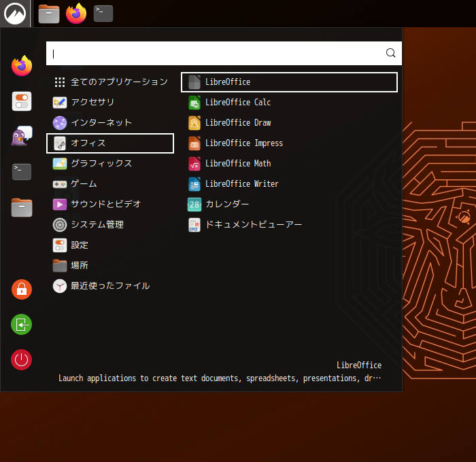Click the Ubuntu Budgie menu launcher icon
The image size is (476, 462).
15,14
